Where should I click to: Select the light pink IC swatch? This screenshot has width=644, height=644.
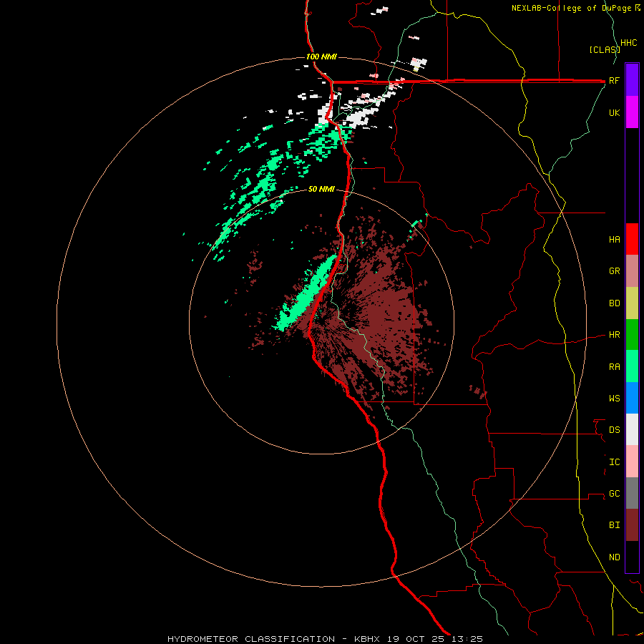tap(632, 462)
